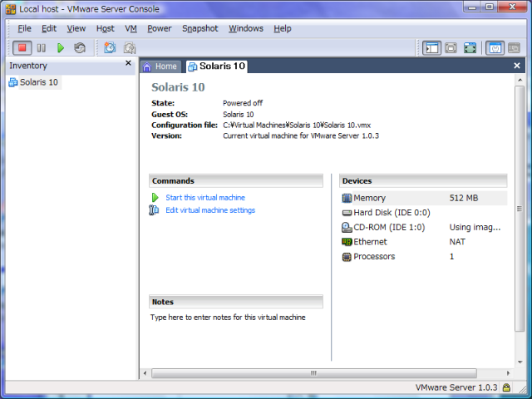Open the Windows menu dropdown
Image resolution: width=532 pixels, height=399 pixels.
pyautogui.click(x=245, y=28)
